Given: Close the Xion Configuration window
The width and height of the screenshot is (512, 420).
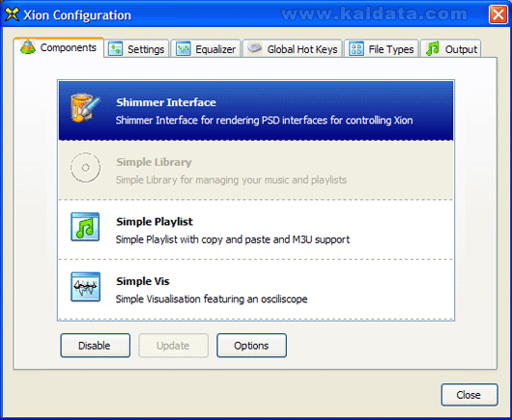Looking at the screenshot, I should point(498,14).
